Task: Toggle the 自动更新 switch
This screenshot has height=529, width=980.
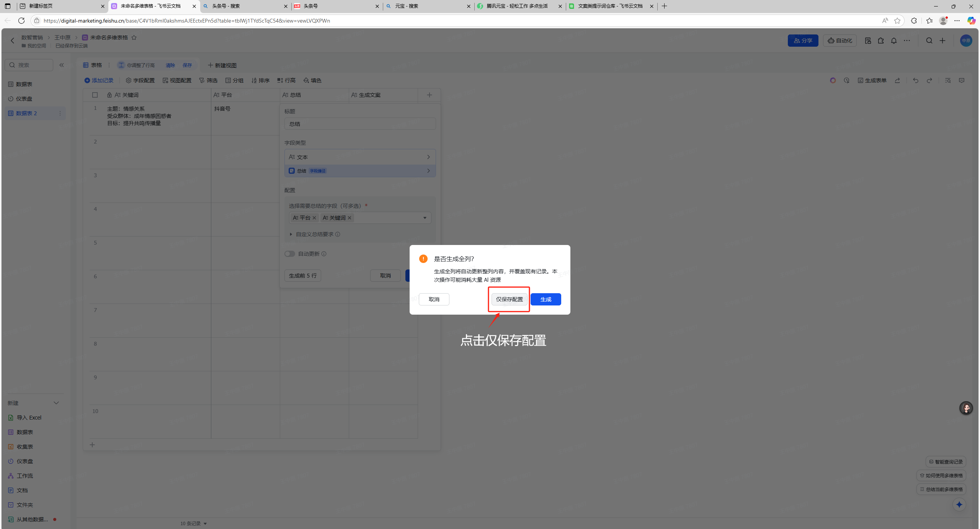Action: pyautogui.click(x=290, y=254)
